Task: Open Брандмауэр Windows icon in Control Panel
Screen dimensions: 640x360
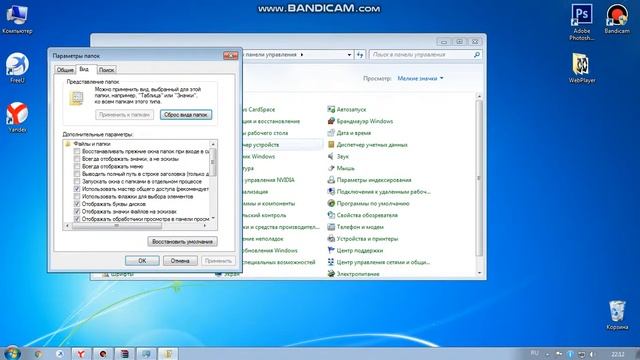Action: 331,121
